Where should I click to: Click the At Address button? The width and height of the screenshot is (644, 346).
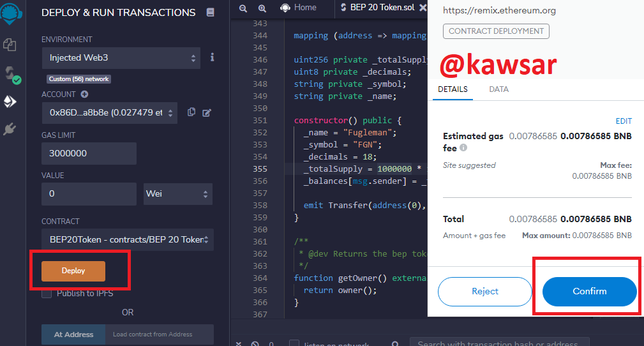(73, 335)
